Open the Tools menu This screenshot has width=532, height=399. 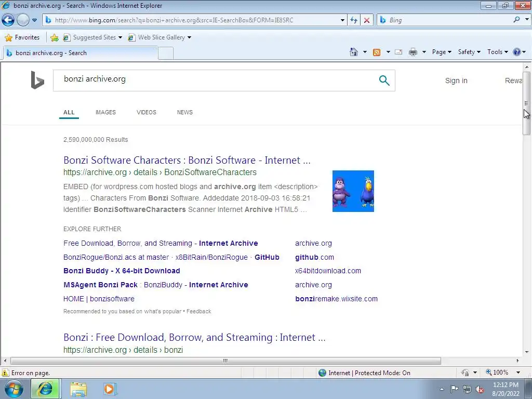click(497, 52)
